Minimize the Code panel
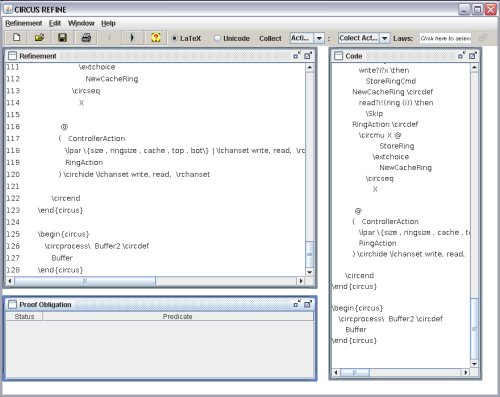500x397 pixels. click(x=461, y=55)
